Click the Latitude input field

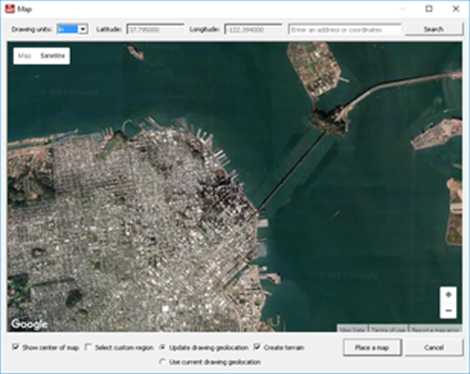click(x=155, y=30)
